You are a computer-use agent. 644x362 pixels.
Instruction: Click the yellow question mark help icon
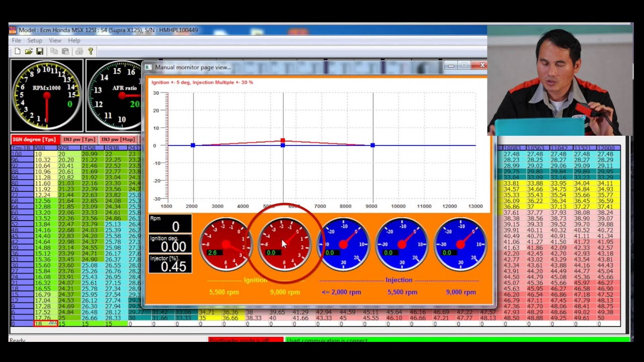pyautogui.click(x=91, y=51)
